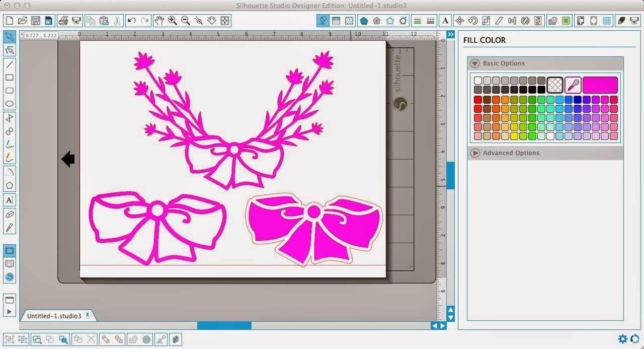Open the Untitled-1.studio3 document tab
This screenshot has height=349, width=644.
click(x=54, y=316)
